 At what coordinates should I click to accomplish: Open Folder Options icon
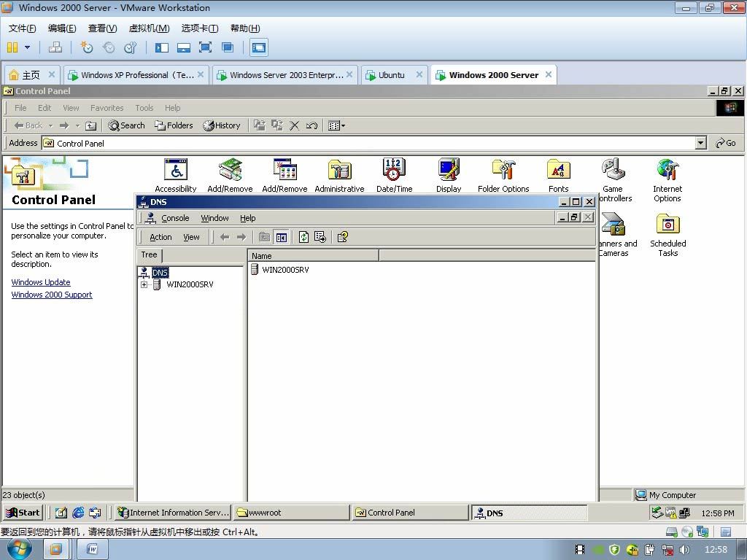click(x=503, y=175)
